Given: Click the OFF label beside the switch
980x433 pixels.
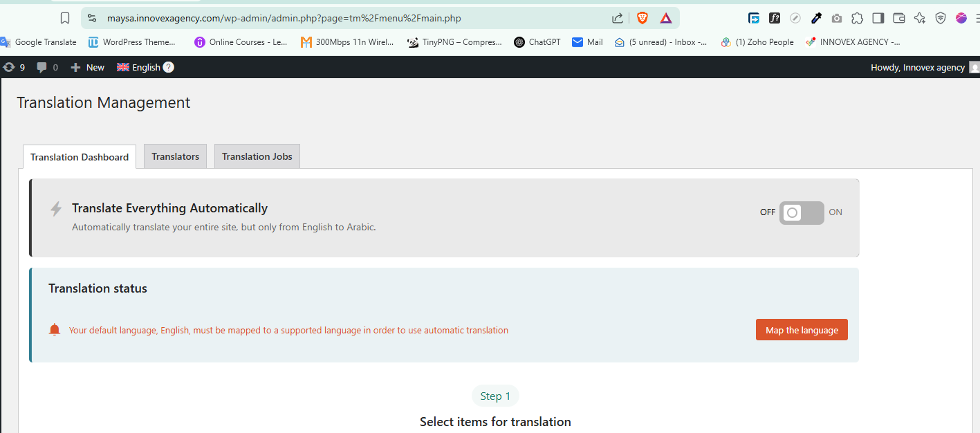Looking at the screenshot, I should (x=768, y=212).
